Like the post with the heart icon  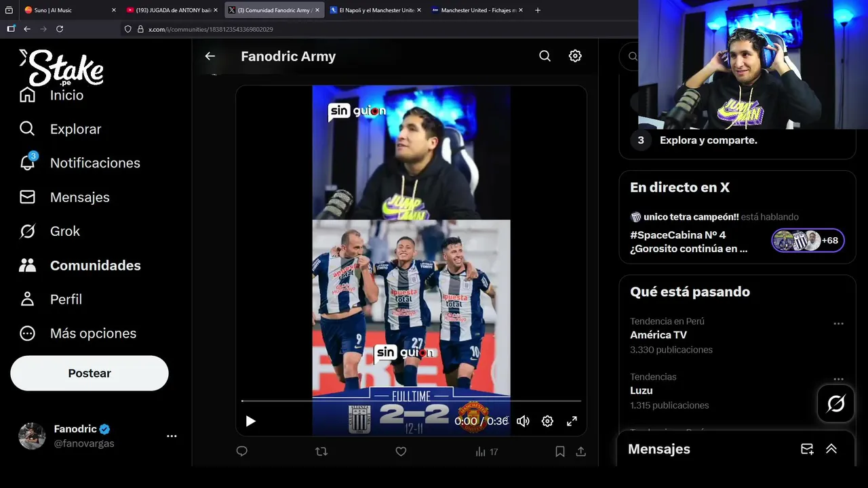[x=401, y=451]
